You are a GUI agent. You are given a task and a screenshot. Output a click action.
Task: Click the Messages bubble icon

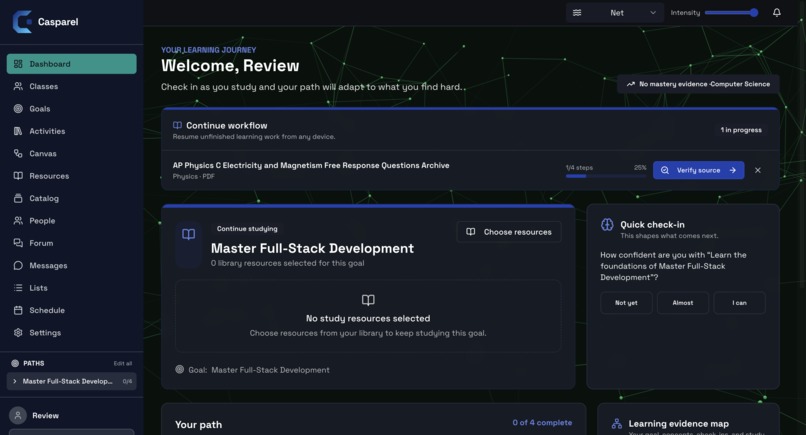18,265
